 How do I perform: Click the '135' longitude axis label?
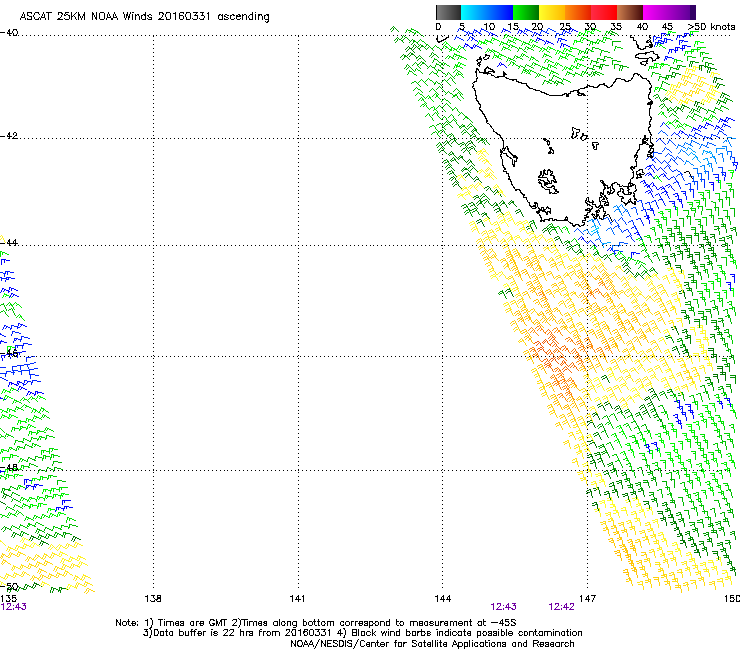[8, 598]
